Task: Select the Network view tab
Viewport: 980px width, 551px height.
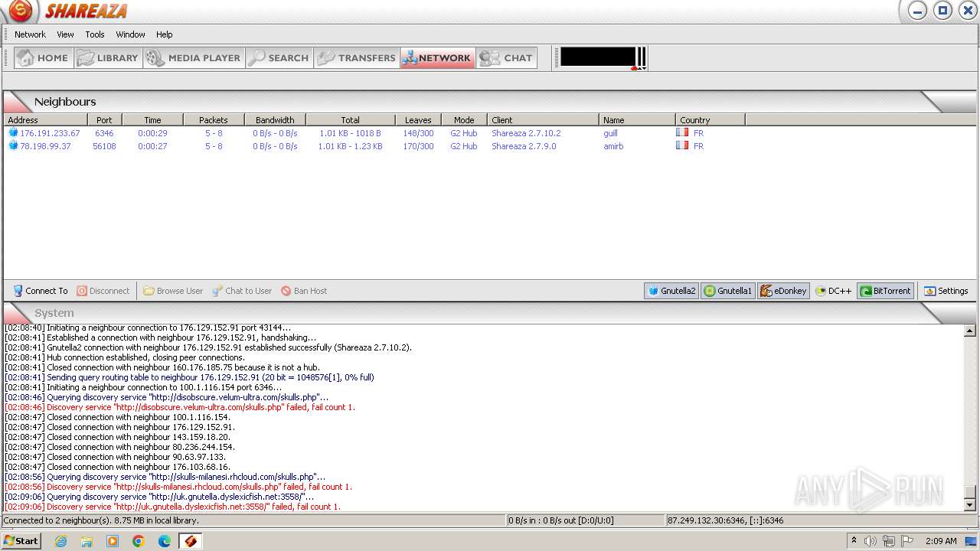Action: click(x=438, y=58)
